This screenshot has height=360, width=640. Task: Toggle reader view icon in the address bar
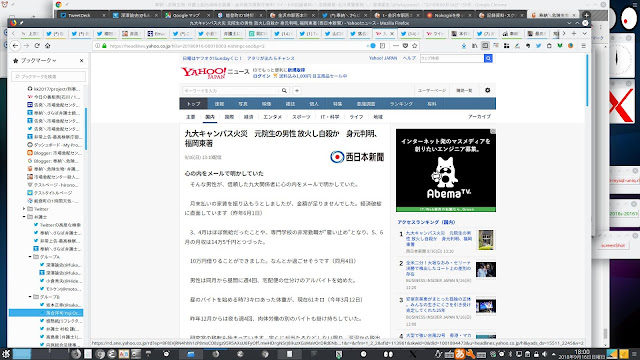click(382, 46)
